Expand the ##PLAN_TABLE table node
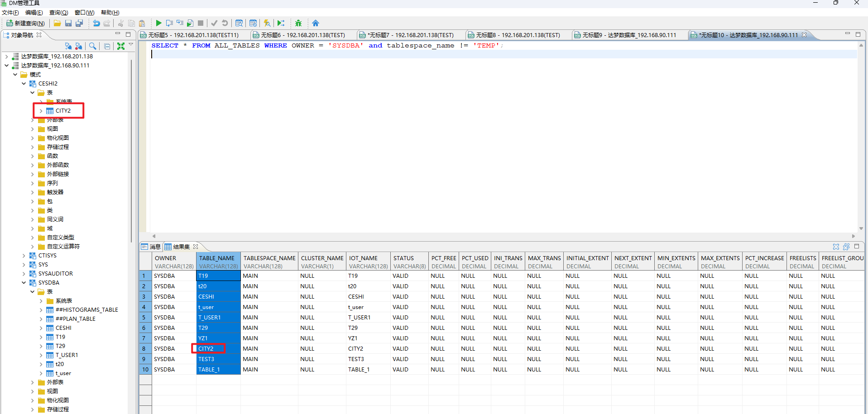The height and width of the screenshot is (414, 868). pyautogui.click(x=41, y=319)
